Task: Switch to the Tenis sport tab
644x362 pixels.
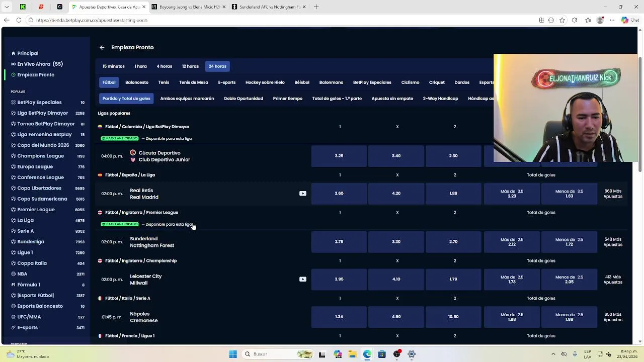Action: (x=164, y=82)
